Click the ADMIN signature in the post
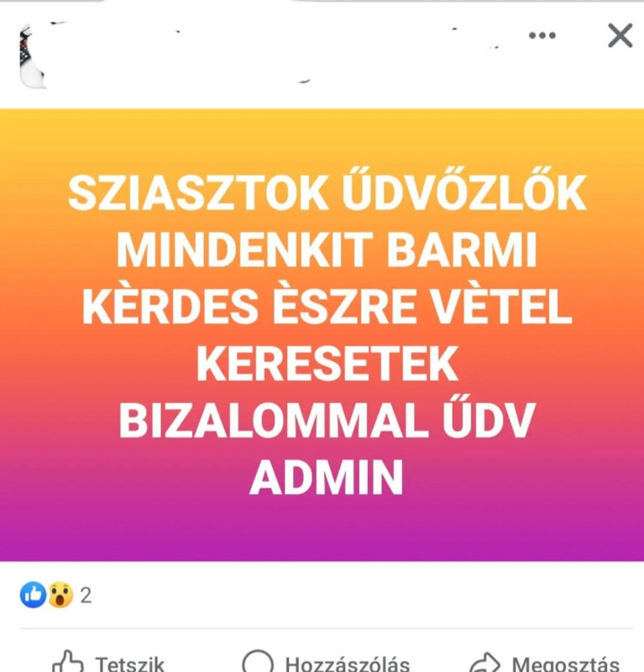Screen dimensions: 644x672 pyautogui.click(x=326, y=477)
